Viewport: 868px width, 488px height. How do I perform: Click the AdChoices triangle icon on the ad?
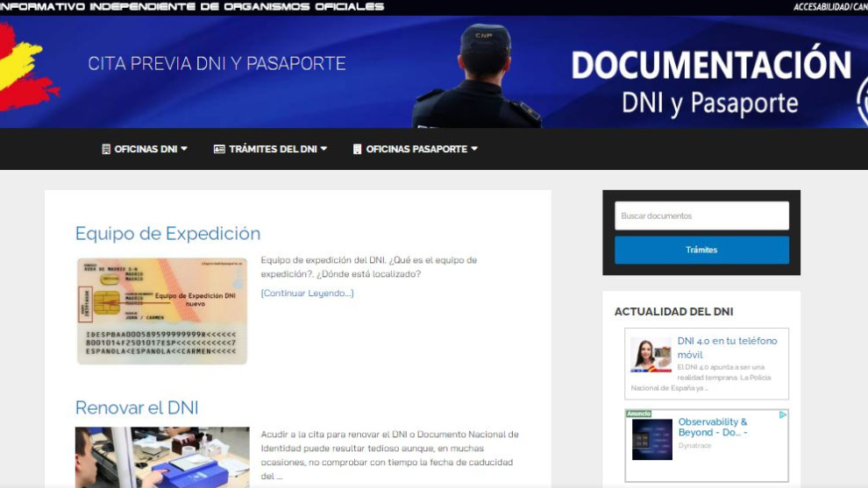tap(783, 414)
